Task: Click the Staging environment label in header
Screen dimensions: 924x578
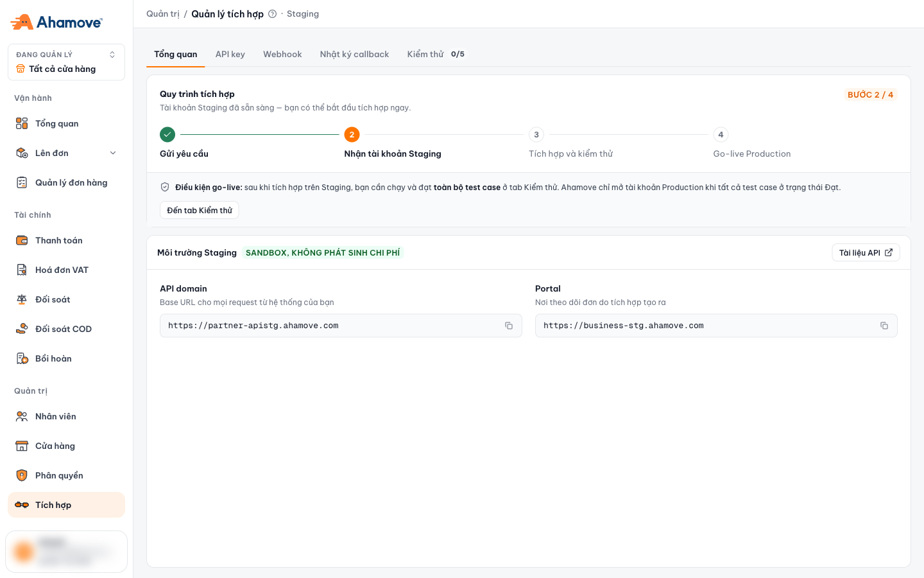Action: pos(303,14)
